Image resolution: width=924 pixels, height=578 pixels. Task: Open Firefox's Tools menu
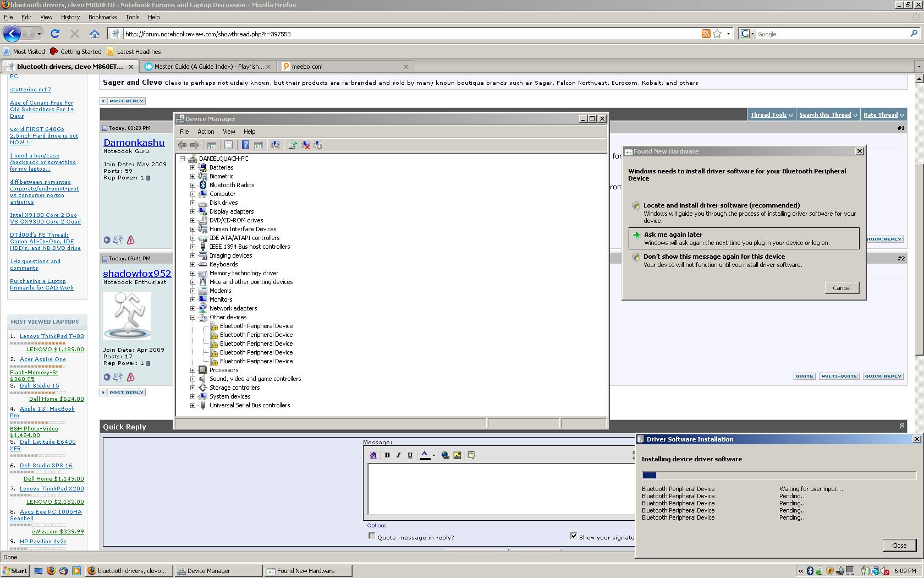pyautogui.click(x=132, y=17)
